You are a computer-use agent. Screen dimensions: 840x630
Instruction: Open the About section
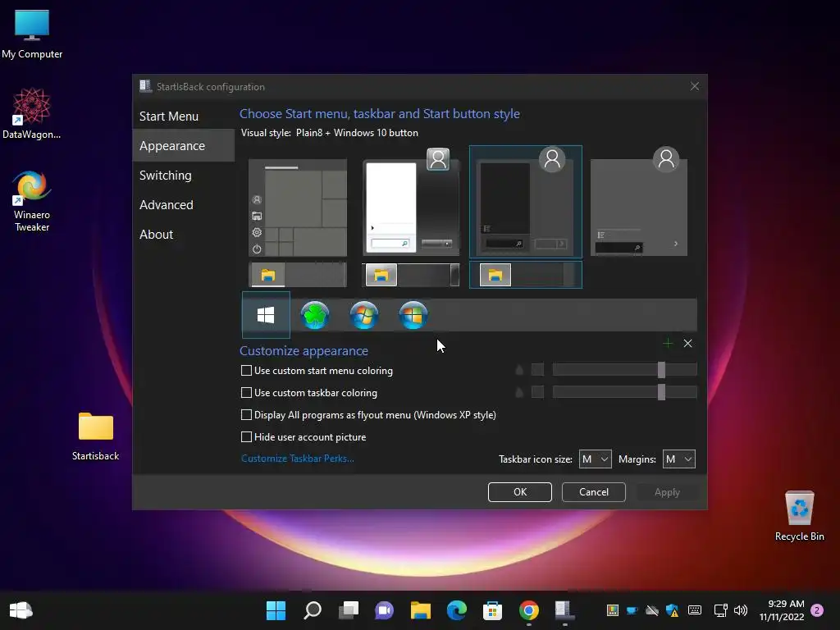pyautogui.click(x=183, y=234)
